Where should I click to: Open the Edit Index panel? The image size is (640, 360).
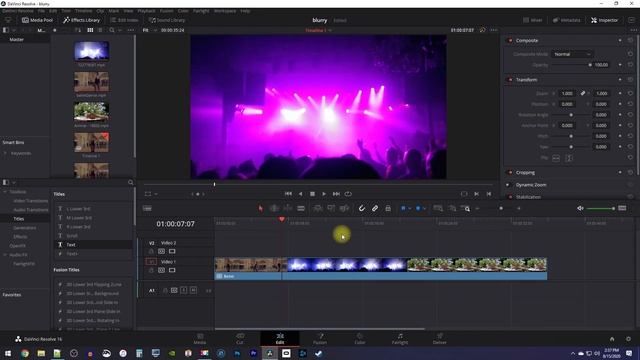124,20
